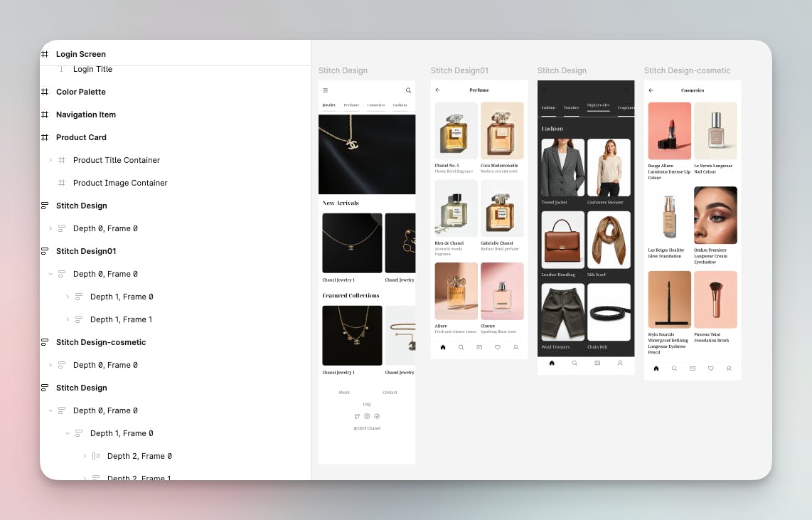The image size is (812, 520).
Task: Expand the Product Title Container layer
Action: click(50, 160)
